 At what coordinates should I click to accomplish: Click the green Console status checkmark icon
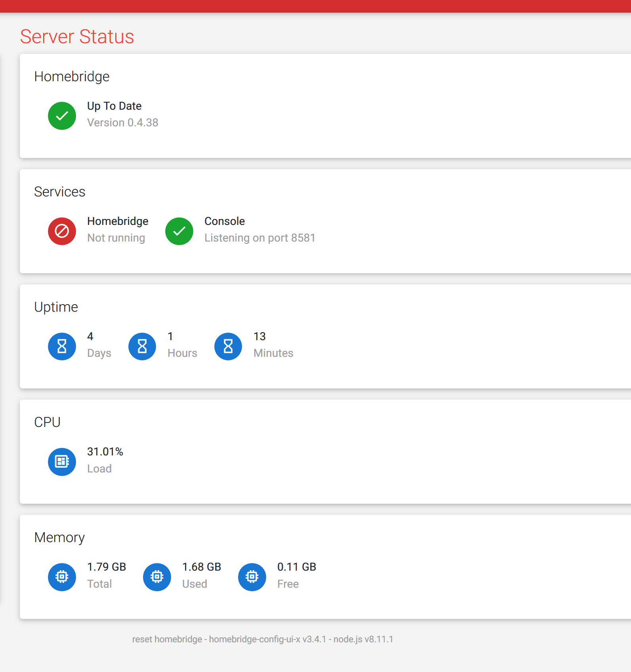pos(179,231)
